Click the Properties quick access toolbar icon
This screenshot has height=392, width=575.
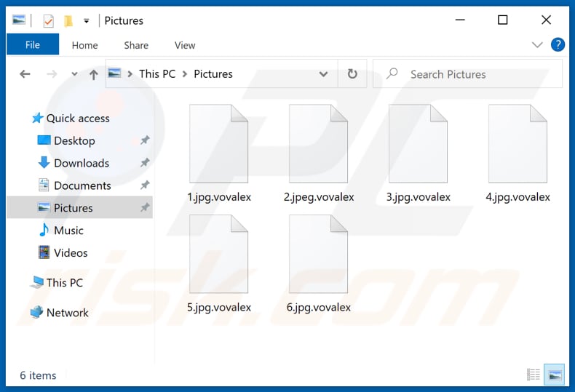click(49, 20)
